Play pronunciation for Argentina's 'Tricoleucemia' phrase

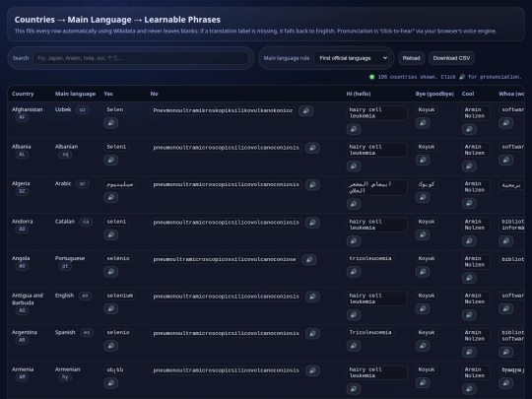(354, 346)
